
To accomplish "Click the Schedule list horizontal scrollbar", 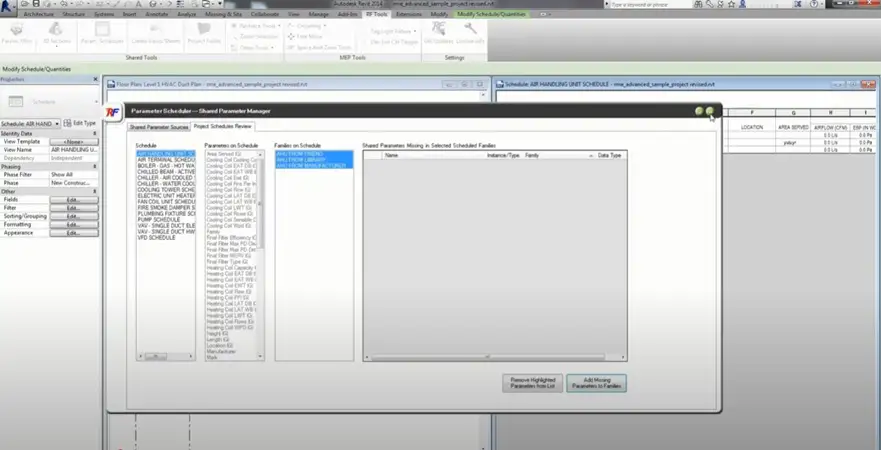I will (166, 356).
